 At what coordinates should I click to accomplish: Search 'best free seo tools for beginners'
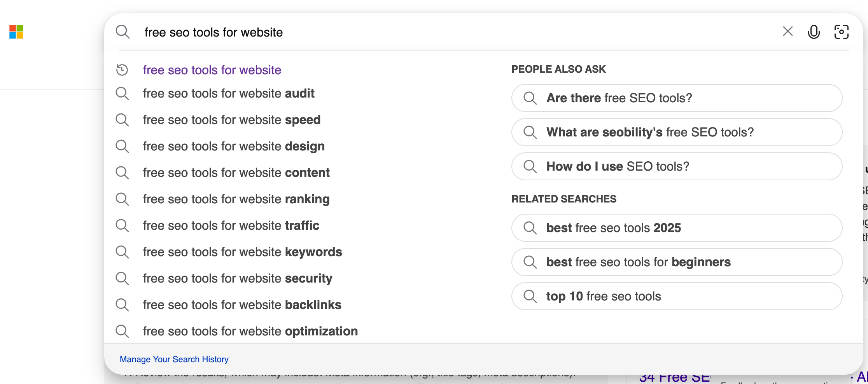tap(677, 262)
